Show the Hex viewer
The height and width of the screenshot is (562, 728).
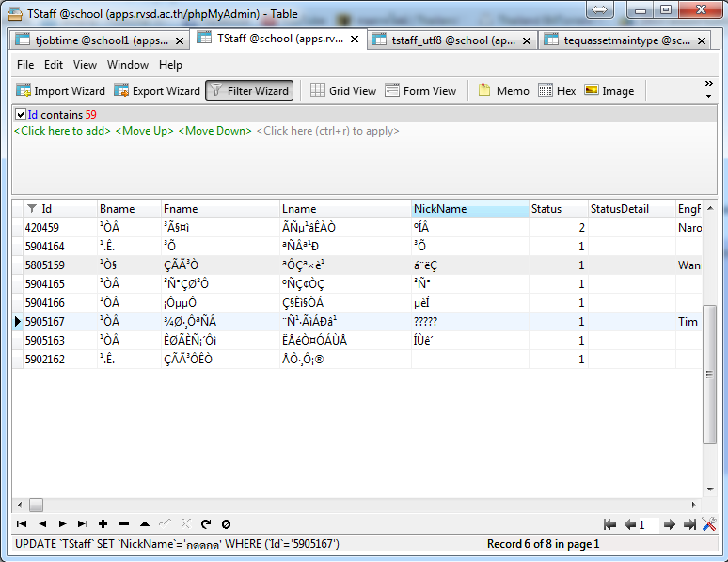[557, 91]
